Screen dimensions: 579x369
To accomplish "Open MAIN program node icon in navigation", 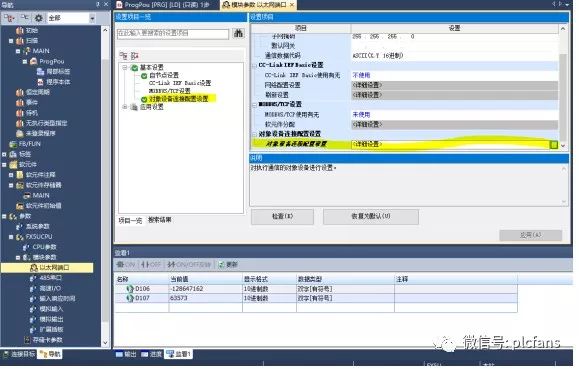I will (x=27, y=51).
